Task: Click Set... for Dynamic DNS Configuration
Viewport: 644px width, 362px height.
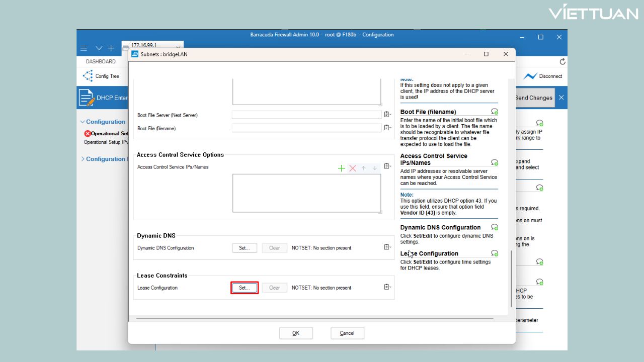Action: point(245,248)
